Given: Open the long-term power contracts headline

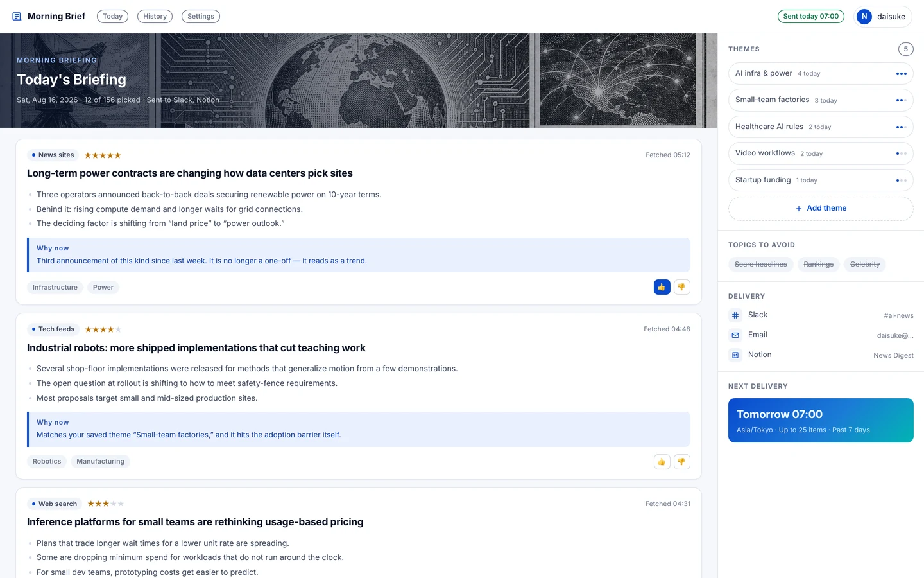Looking at the screenshot, I should point(190,173).
